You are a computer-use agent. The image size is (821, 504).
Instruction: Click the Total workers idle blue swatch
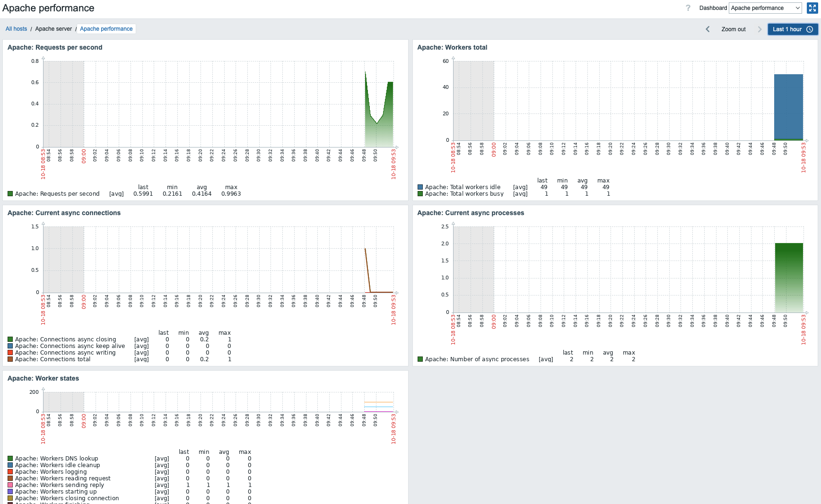click(420, 187)
